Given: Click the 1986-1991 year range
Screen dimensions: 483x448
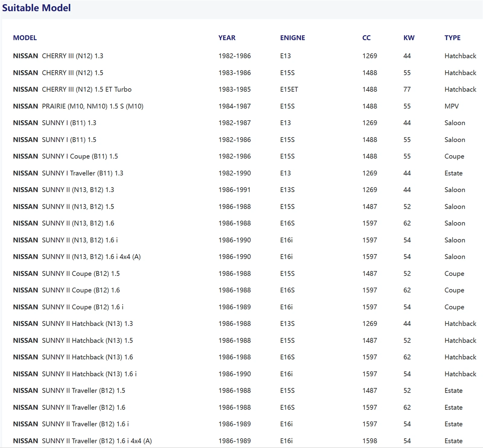Looking at the screenshot, I should point(235,190).
